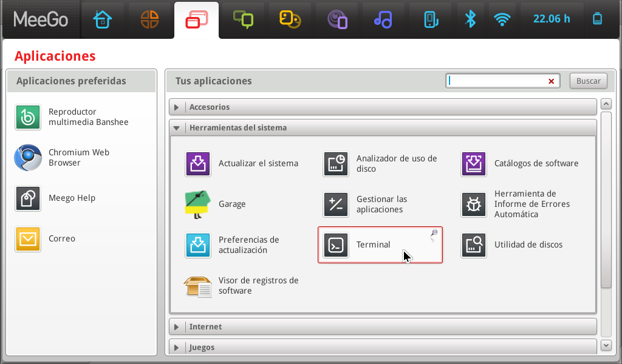This screenshot has height=364, width=622.
Task: Launch the Garage app icon
Action: pos(197,204)
